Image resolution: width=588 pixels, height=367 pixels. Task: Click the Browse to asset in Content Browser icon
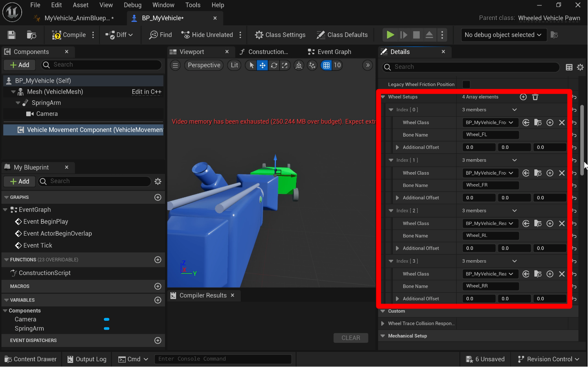pyautogui.click(x=32, y=35)
